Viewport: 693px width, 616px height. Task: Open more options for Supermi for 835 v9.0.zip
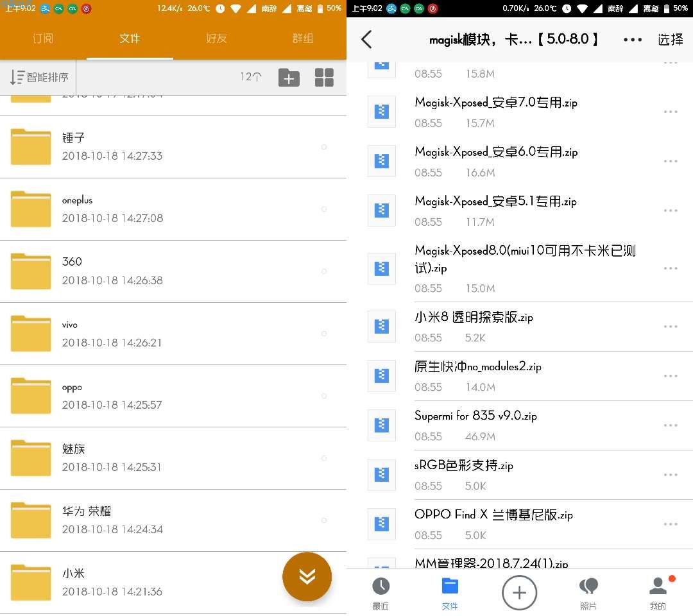[x=671, y=425]
